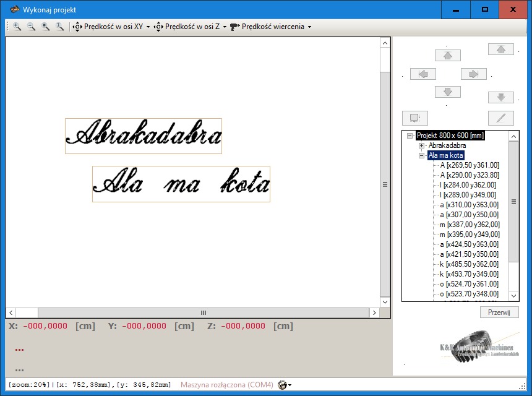
Task: Expand the Abrakadabra tree node
Action: coord(421,145)
